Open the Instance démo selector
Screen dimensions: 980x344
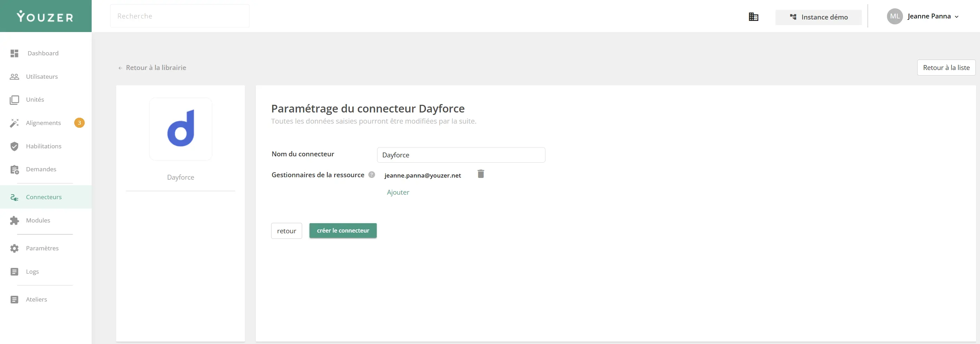click(818, 17)
